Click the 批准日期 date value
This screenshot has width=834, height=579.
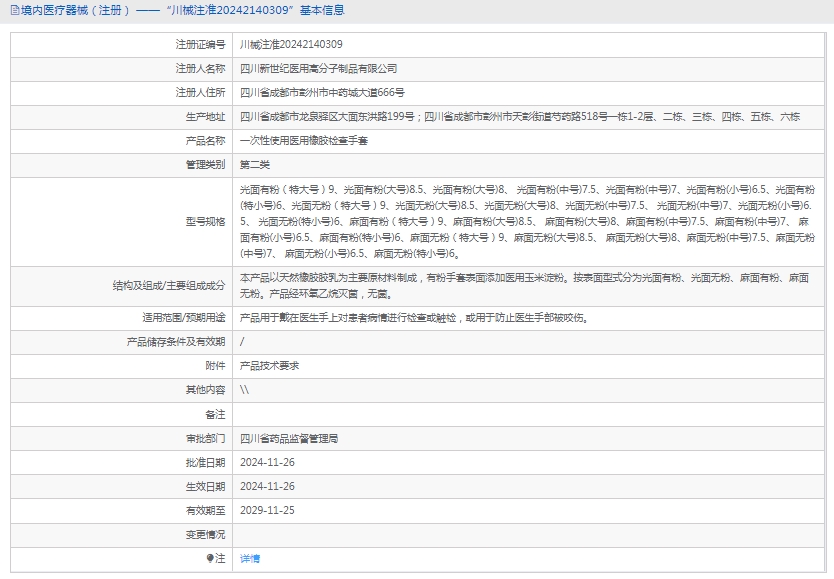click(x=267, y=462)
